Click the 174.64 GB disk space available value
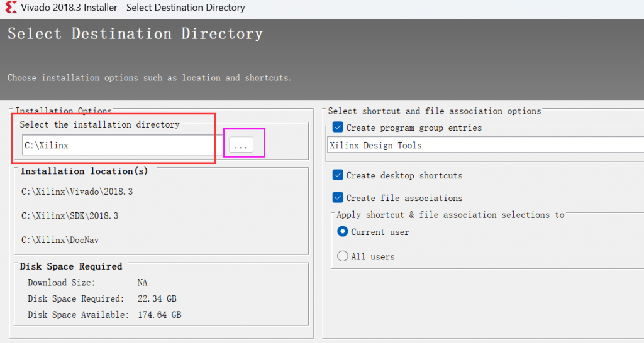The height and width of the screenshot is (343, 644). (159, 315)
